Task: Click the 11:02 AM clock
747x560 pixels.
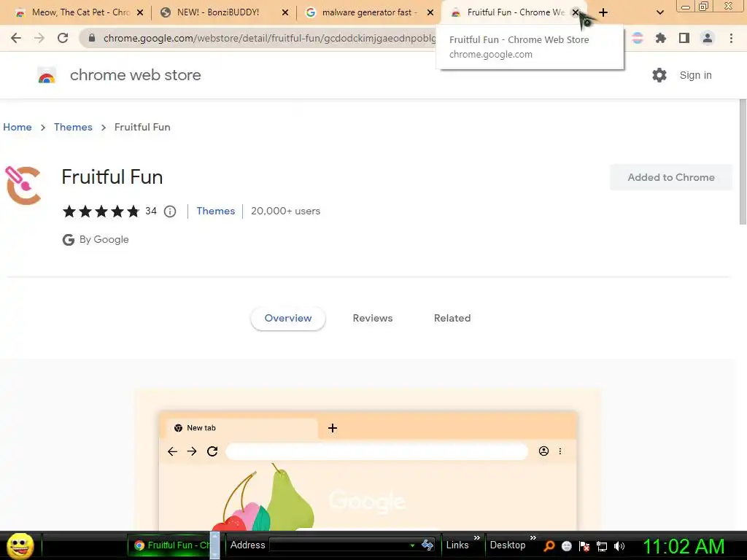Action: (x=684, y=546)
